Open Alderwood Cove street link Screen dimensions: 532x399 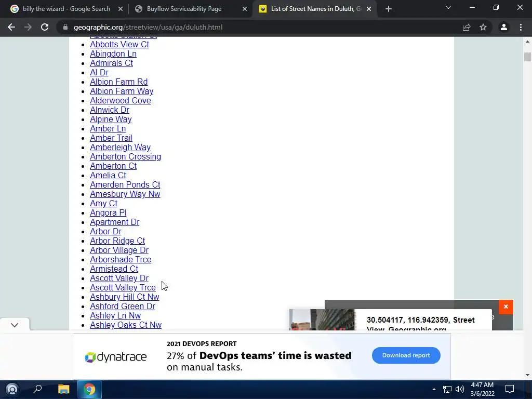coord(121,100)
